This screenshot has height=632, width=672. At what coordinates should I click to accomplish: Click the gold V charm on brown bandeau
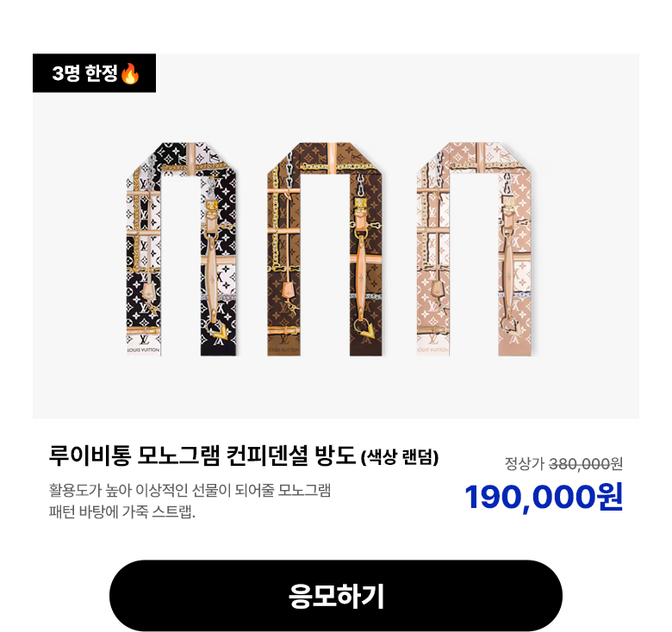click(x=365, y=328)
